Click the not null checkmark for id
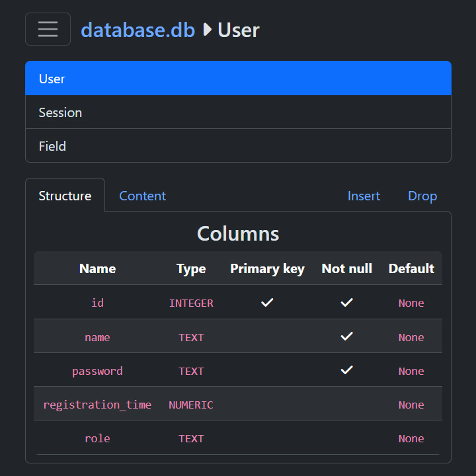 pos(346,302)
